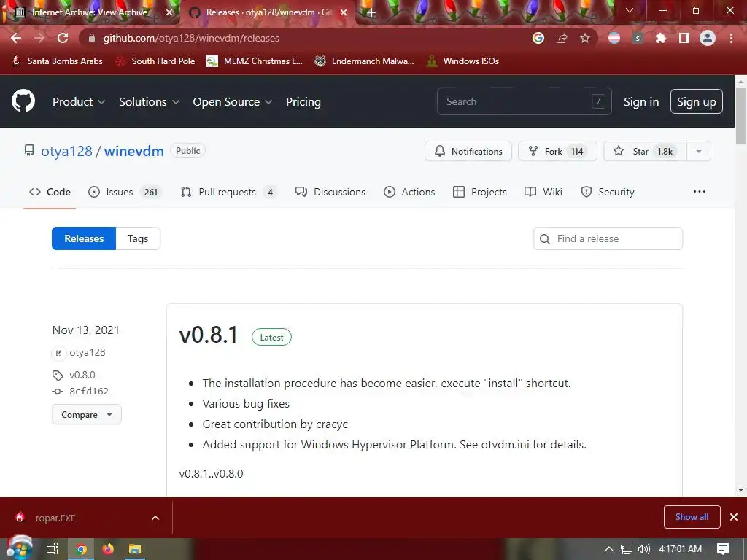Bookmark this page with the star icon

point(585,38)
